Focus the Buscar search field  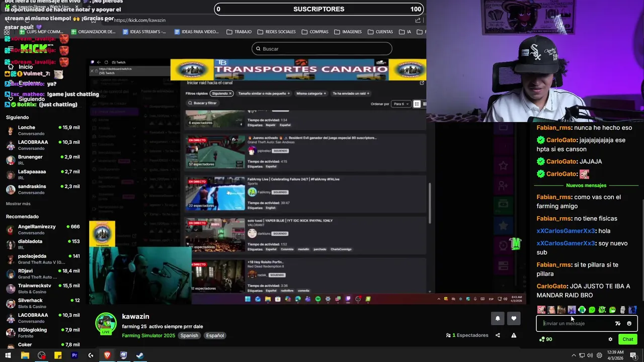[x=322, y=49]
